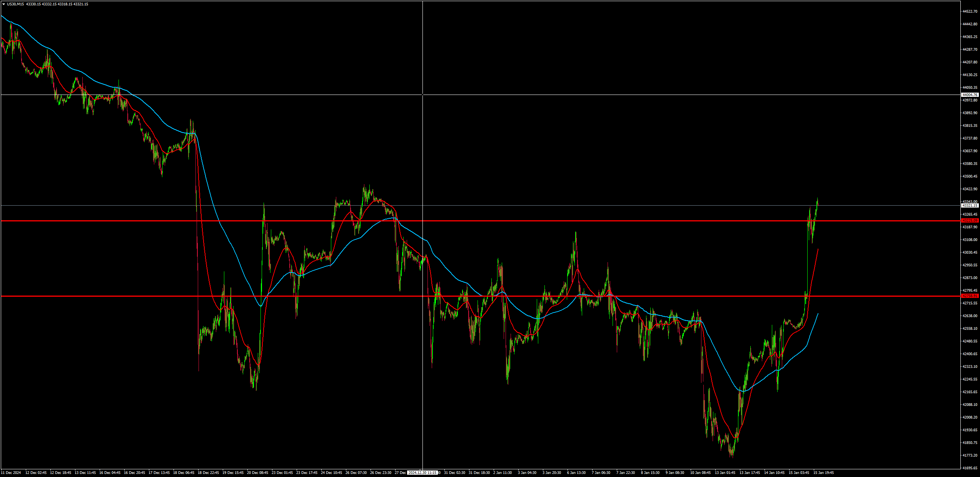Image resolution: width=980 pixels, height=477 pixels.
Task: Click the 44442.80 price scale label
Action: pyautogui.click(x=970, y=24)
